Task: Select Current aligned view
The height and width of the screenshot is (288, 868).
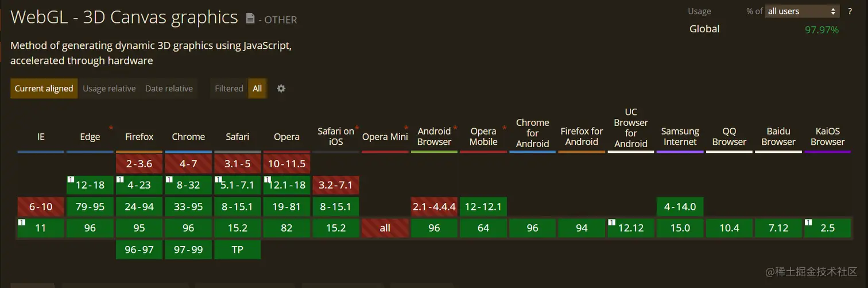Action: (44, 89)
